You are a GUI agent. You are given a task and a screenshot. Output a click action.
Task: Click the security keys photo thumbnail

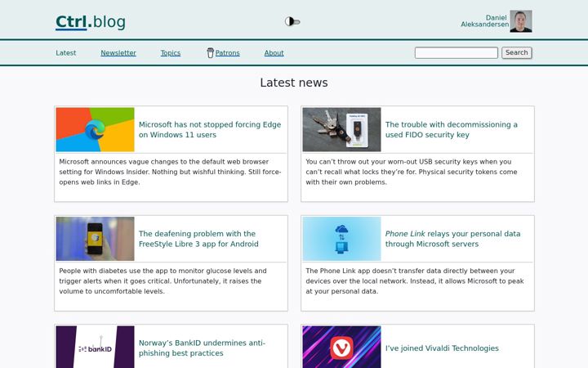coord(341,129)
